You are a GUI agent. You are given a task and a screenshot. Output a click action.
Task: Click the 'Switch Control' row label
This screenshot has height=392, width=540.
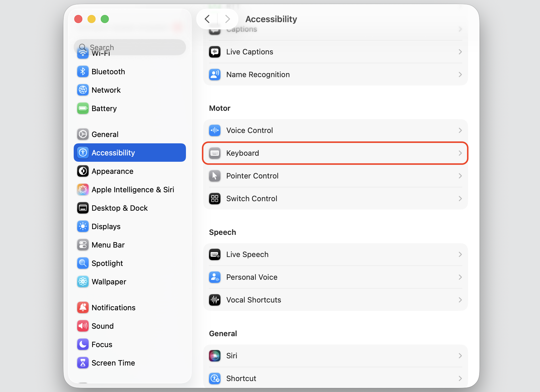pos(252,199)
